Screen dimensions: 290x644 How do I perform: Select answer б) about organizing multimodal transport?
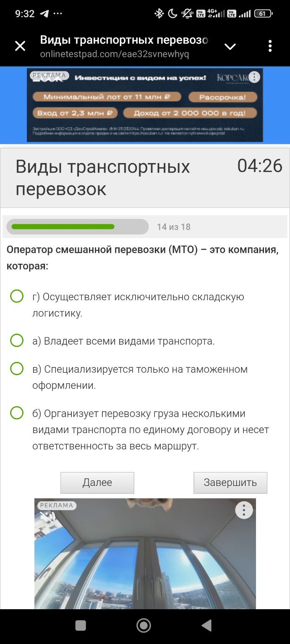[16, 414]
